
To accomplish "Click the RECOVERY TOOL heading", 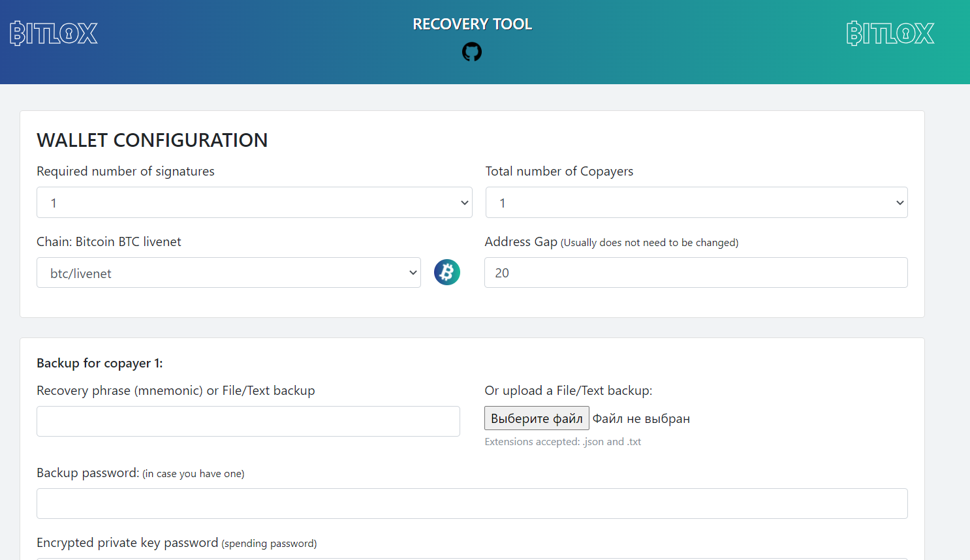I will point(473,24).
